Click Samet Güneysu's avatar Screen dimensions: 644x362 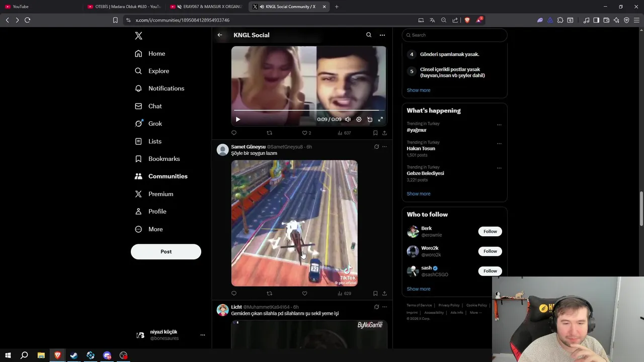click(x=222, y=150)
